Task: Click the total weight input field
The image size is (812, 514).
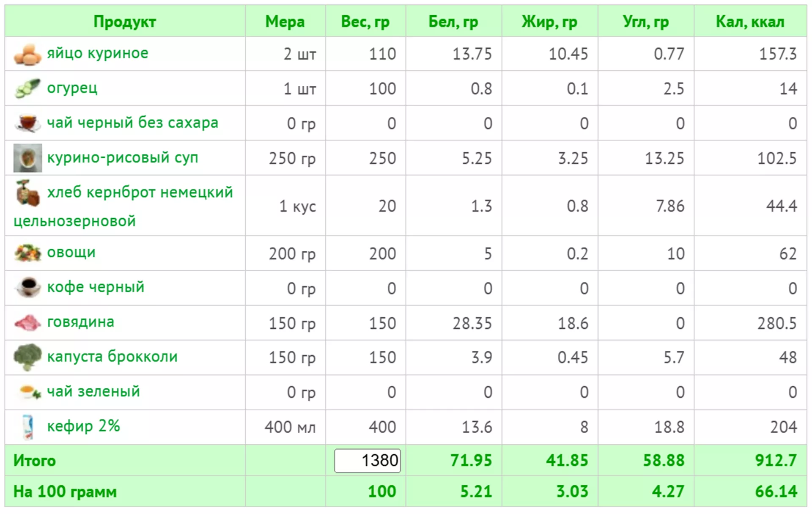Action: [x=367, y=460]
